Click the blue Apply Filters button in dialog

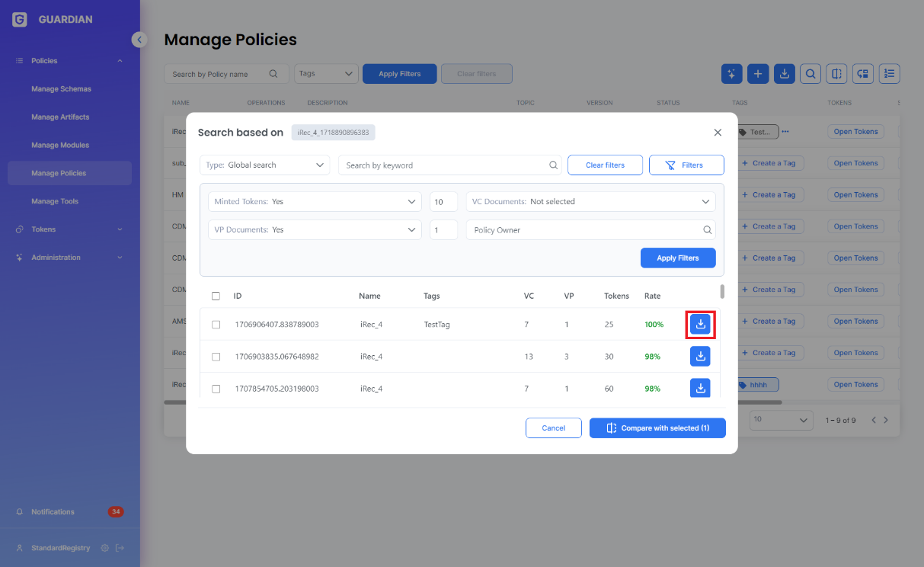click(x=678, y=258)
